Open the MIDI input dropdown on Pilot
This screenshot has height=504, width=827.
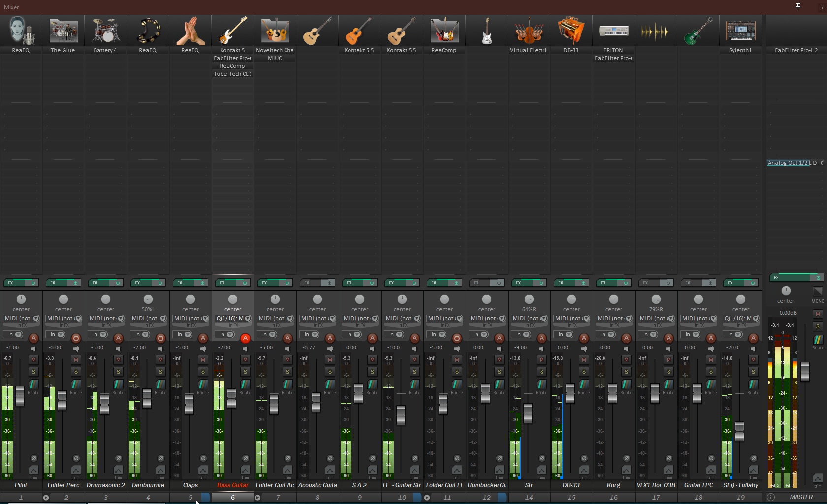point(21,318)
